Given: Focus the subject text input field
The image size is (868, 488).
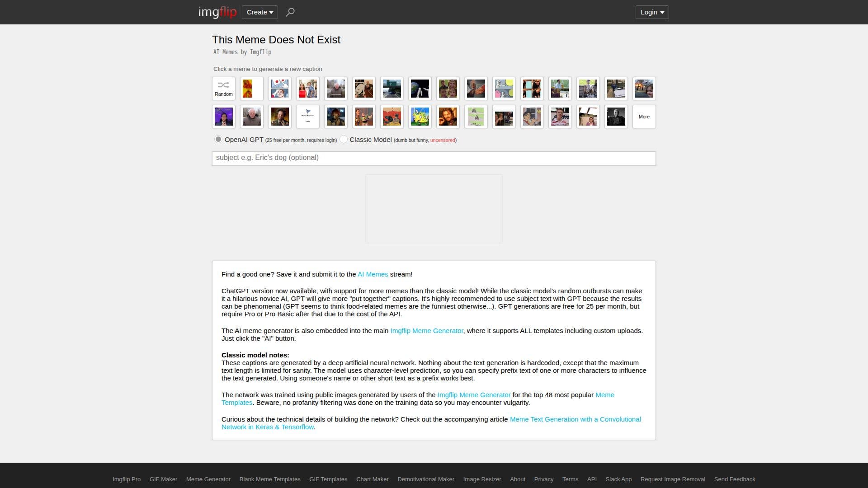Looking at the screenshot, I should 434,158.
